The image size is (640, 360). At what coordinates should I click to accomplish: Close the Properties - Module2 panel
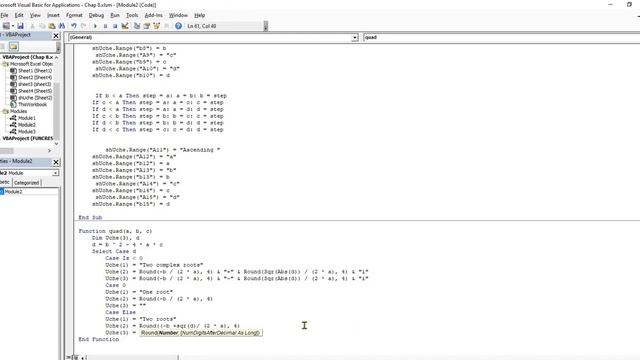(x=56, y=162)
